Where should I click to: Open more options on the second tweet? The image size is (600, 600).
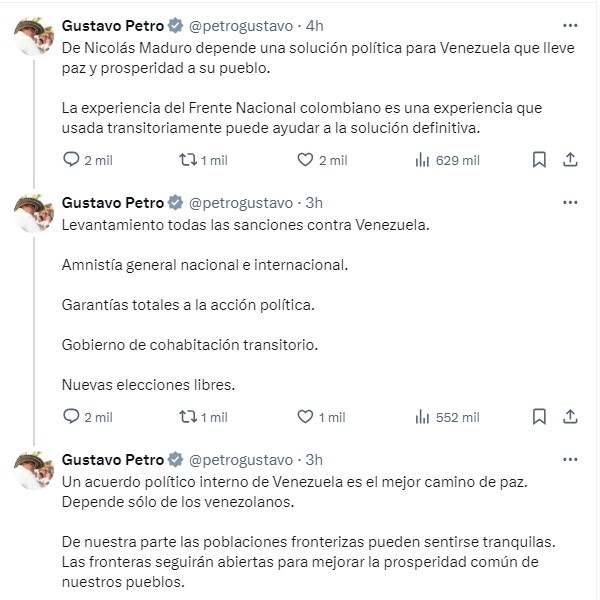coord(570,202)
